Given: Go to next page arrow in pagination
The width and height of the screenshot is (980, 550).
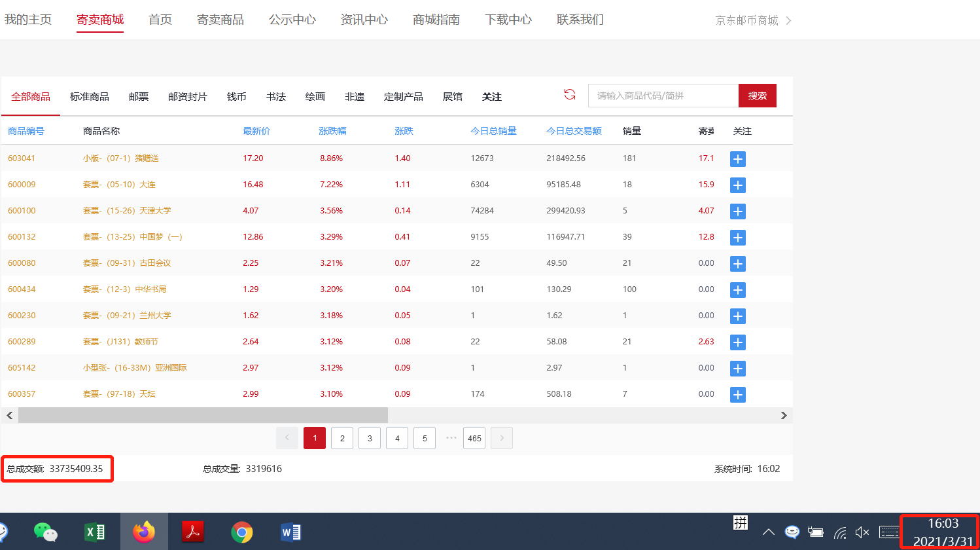Looking at the screenshot, I should [502, 438].
